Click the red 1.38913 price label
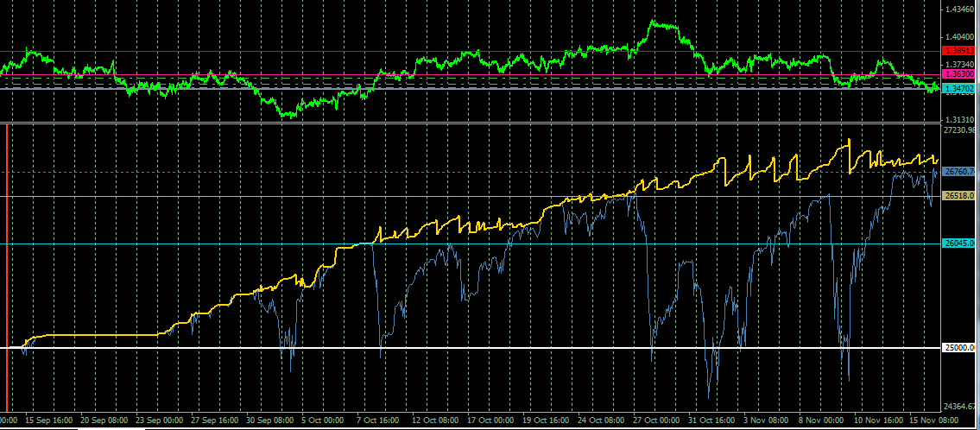 pyautogui.click(x=960, y=51)
